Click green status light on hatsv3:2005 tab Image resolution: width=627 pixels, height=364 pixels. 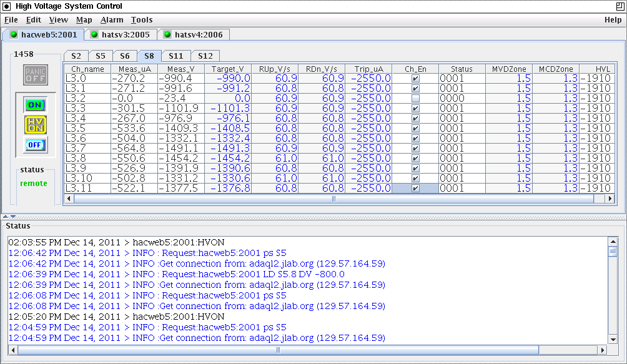94,34
